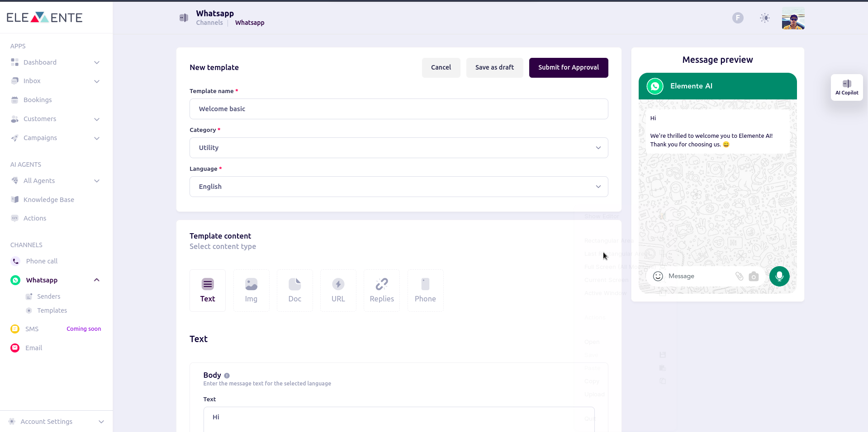This screenshot has height=432, width=868.
Task: Click the Inbox icon
Action: pos(15,81)
